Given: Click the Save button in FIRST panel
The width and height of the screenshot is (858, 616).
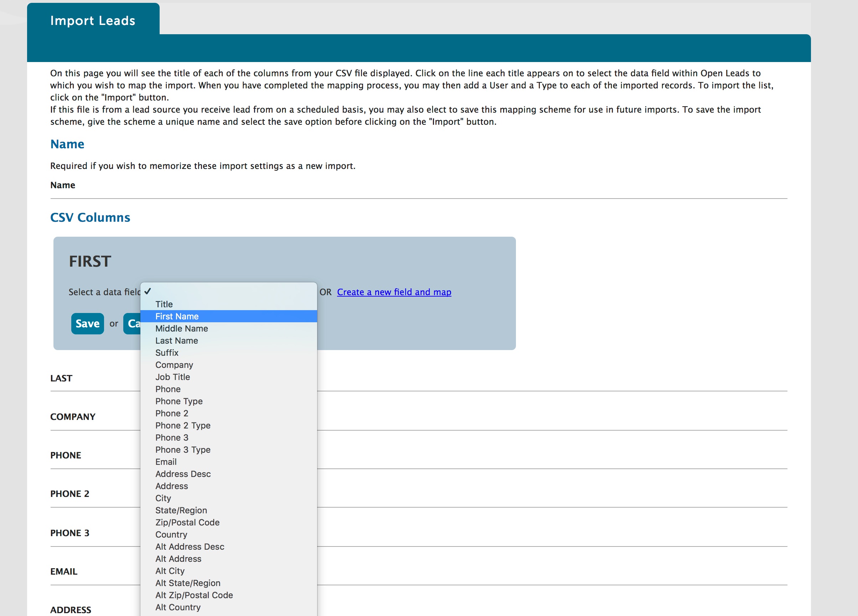Looking at the screenshot, I should point(87,324).
